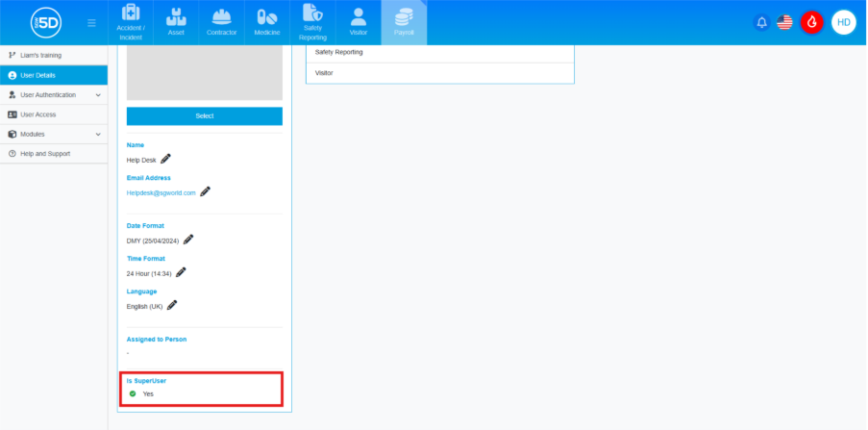Open the Visitor module in top bar
Image resolution: width=868 pixels, height=430 pixels.
pos(359,22)
